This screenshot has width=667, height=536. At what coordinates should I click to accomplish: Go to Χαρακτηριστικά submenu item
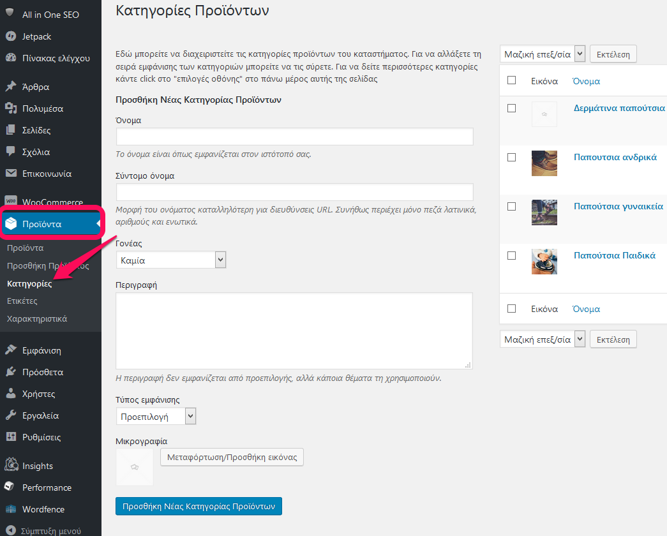point(37,319)
